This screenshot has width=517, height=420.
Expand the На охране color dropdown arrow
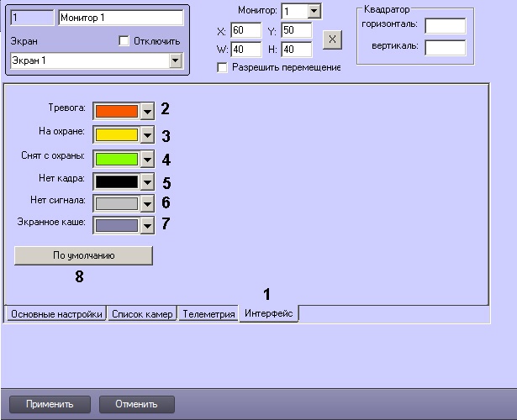(x=148, y=134)
